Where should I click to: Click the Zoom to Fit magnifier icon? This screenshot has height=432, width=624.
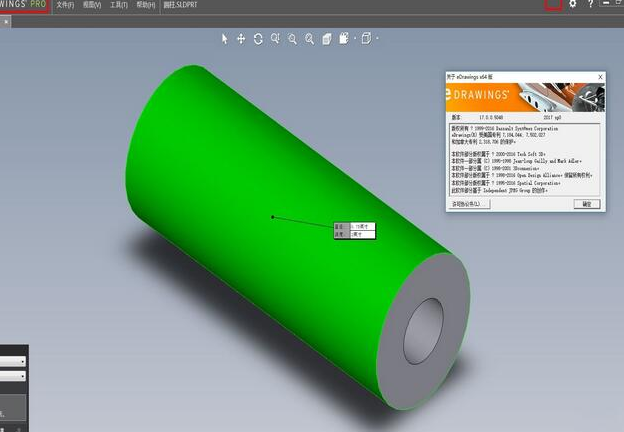coord(275,39)
